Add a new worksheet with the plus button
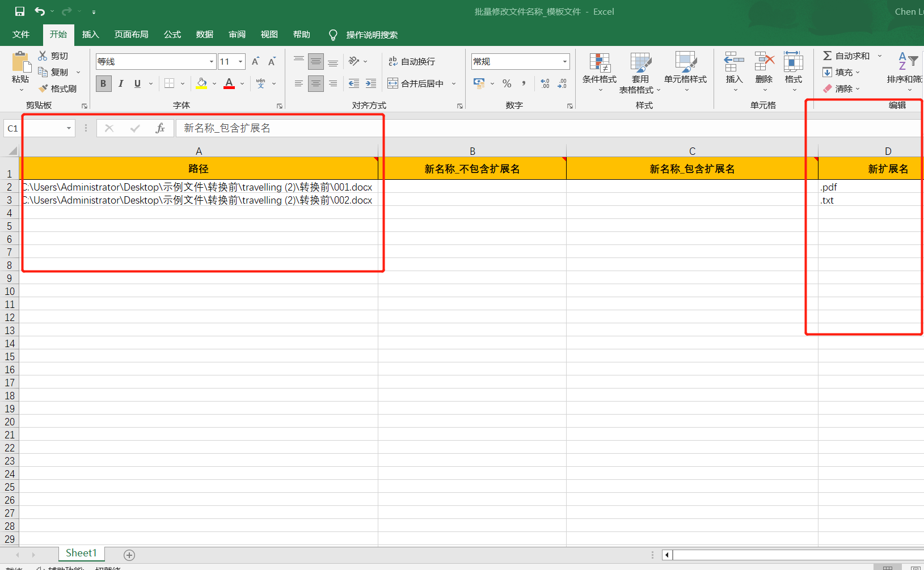Screen dimensions: 924x570 [129, 554]
